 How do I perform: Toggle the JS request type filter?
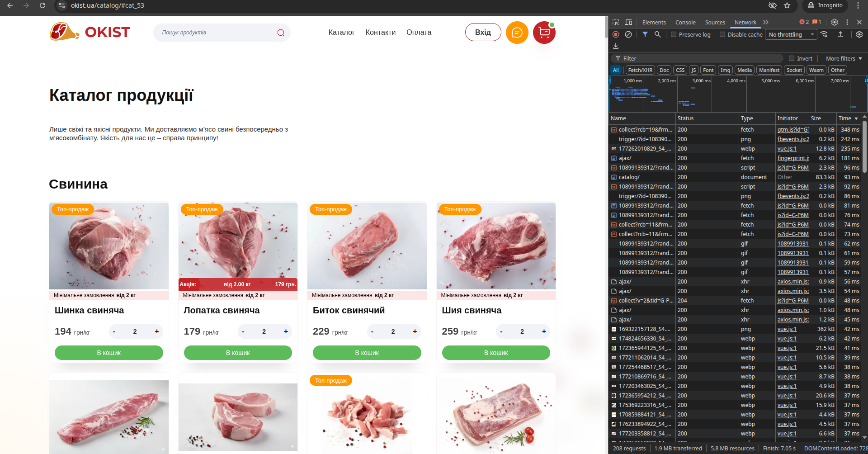click(693, 70)
